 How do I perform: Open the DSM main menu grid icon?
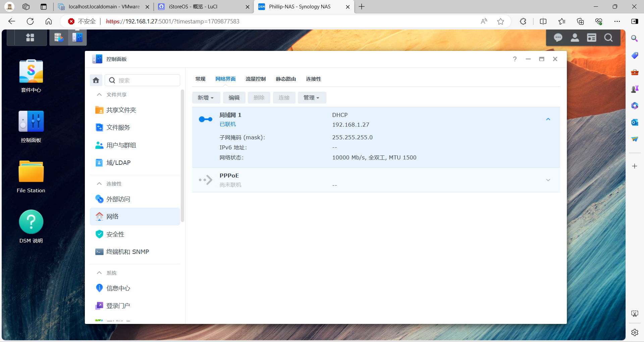30,38
